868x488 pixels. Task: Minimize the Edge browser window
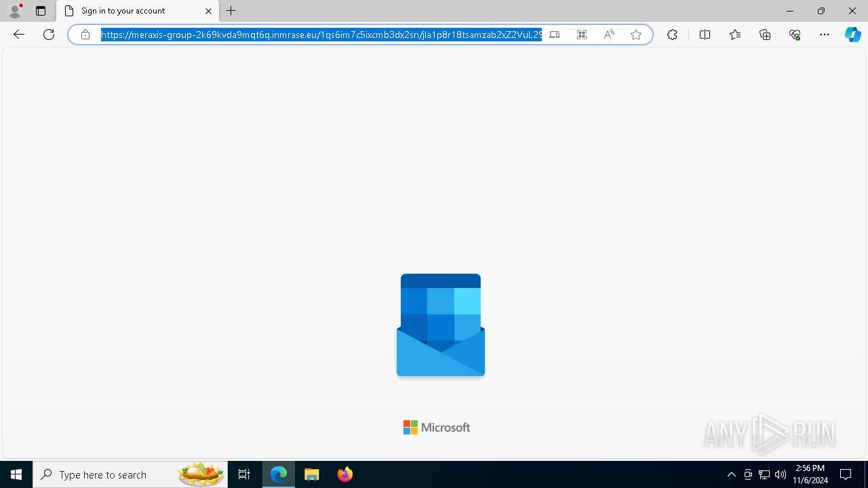tap(790, 11)
